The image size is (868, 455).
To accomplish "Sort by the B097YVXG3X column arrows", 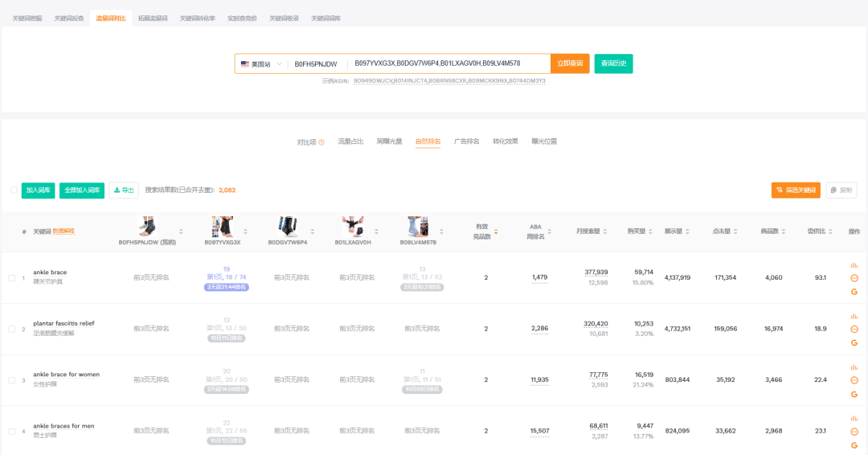I will (x=245, y=232).
